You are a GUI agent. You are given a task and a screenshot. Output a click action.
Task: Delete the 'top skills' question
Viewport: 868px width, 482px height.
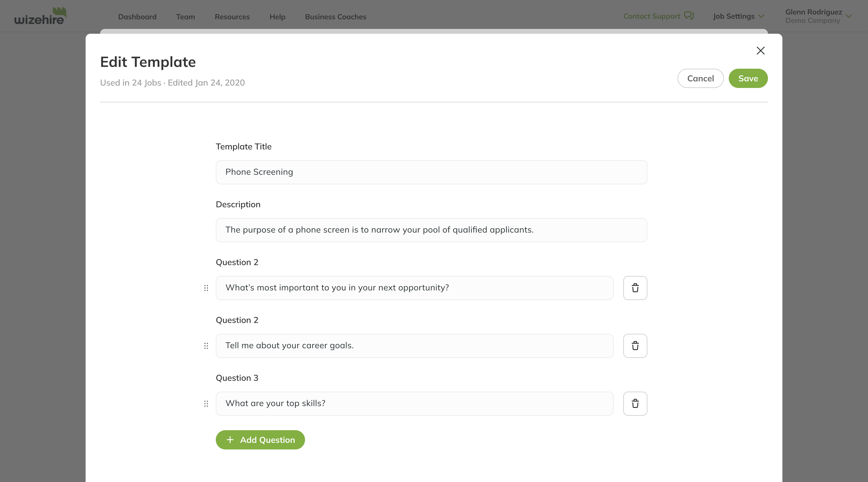[635, 403]
